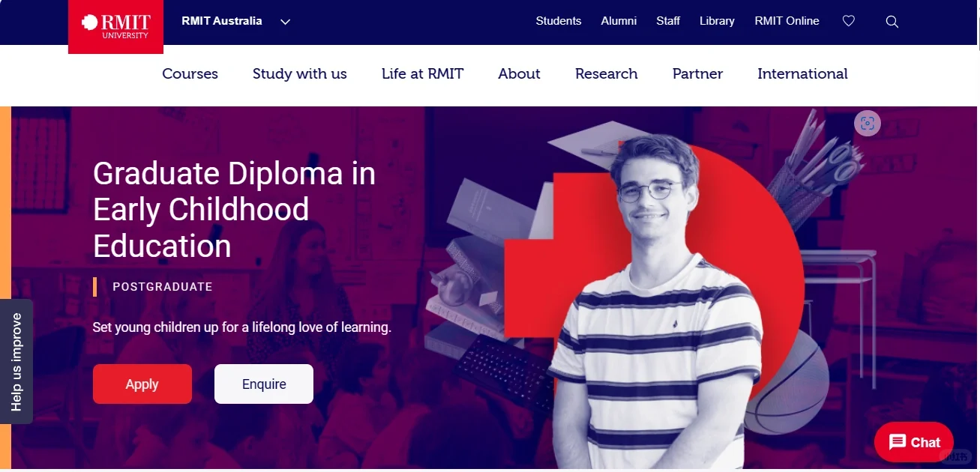Go to the Alumni link
Screen dimensions: 980x472
coord(619,21)
